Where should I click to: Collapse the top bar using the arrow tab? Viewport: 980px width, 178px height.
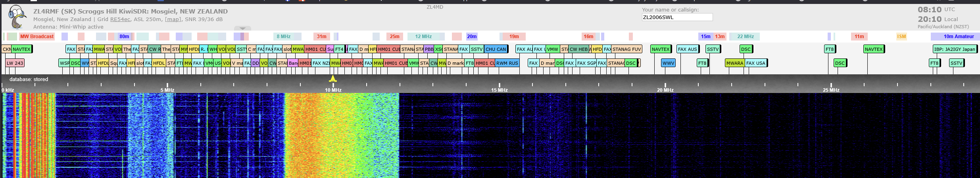(242, 28)
